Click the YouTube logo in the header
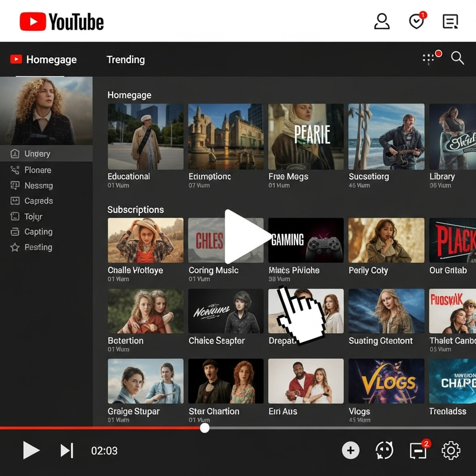Viewport: 476px width, 476px height. (62, 22)
